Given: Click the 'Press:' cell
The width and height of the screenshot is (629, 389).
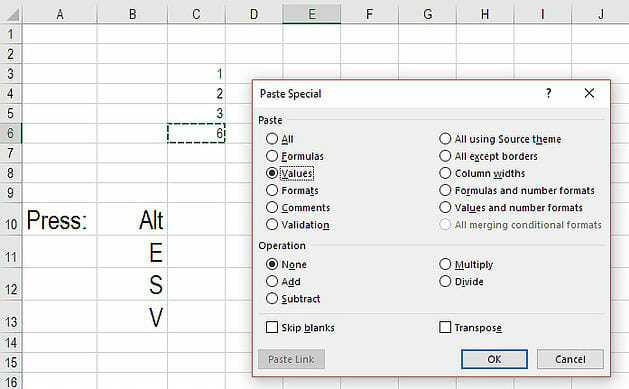Looking at the screenshot, I should click(x=60, y=220).
